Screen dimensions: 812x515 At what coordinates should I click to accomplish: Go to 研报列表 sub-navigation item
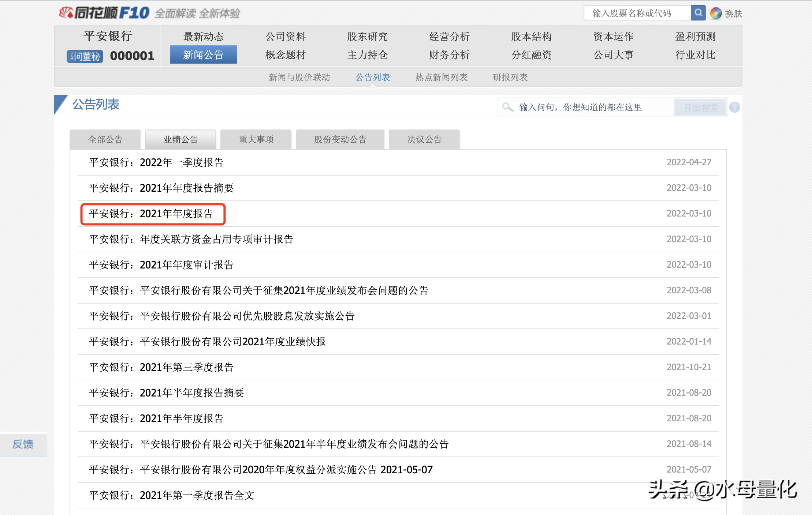510,77
